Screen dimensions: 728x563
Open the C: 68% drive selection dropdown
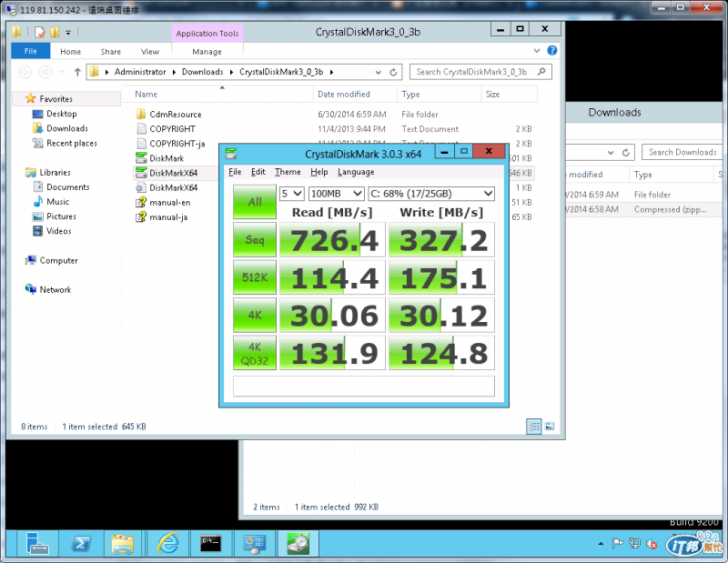click(430, 194)
